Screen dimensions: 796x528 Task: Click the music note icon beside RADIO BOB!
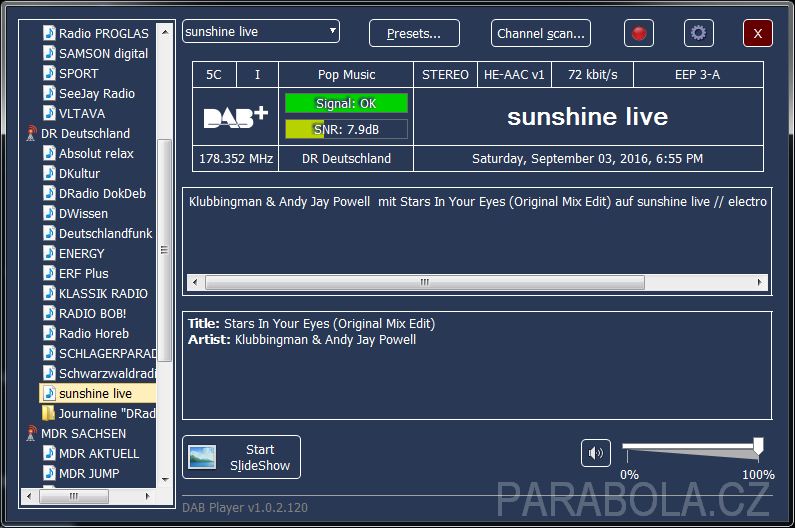pos(49,313)
